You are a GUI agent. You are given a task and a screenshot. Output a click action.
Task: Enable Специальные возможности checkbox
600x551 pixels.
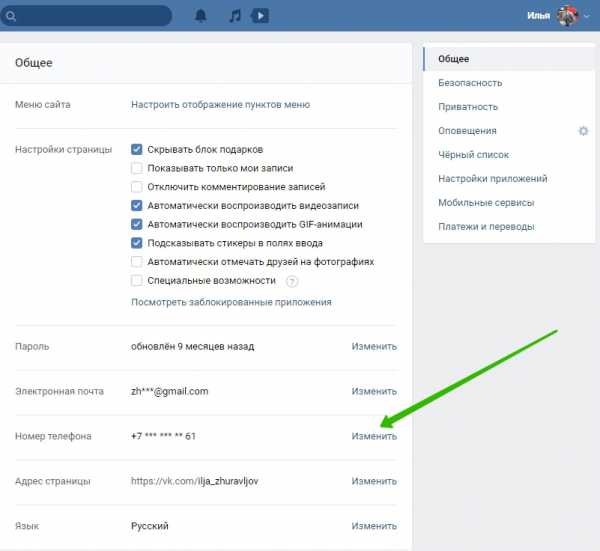tap(137, 280)
